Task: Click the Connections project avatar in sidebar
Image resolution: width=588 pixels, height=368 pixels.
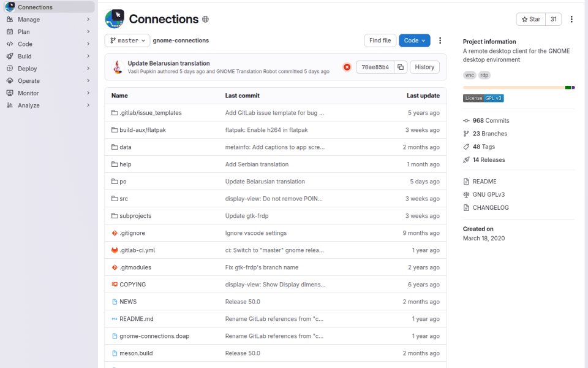Action: coord(10,7)
